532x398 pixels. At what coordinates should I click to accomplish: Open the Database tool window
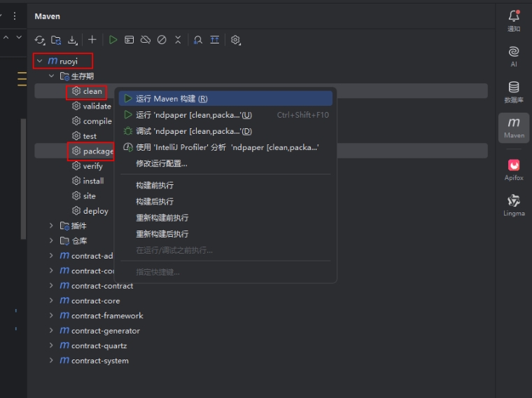pyautogui.click(x=514, y=92)
